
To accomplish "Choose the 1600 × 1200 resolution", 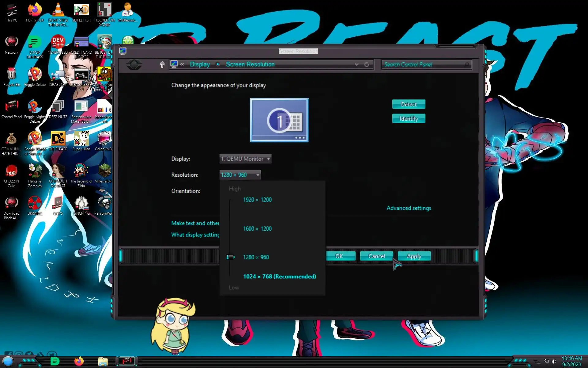I will click(x=257, y=228).
